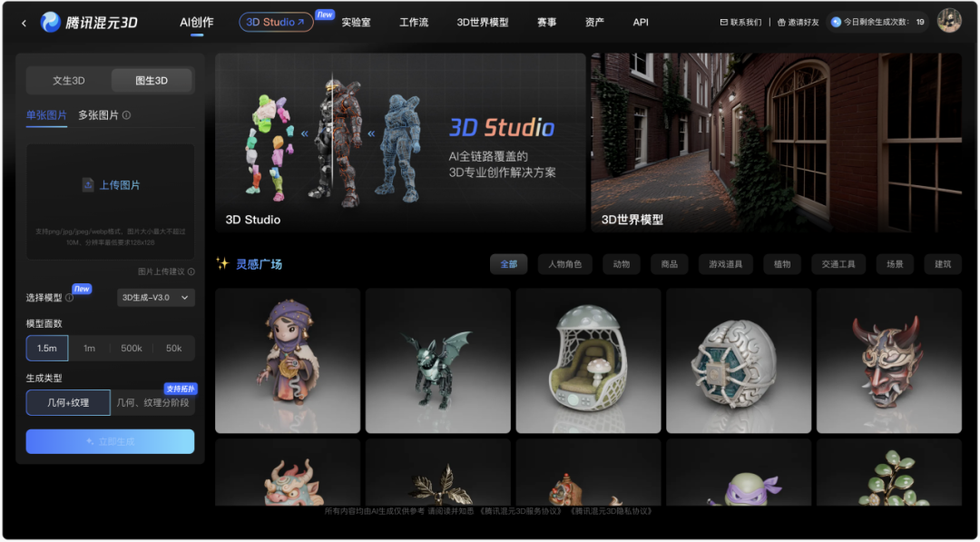Image resolution: width=980 pixels, height=542 pixels.
Task: Select the 多张图片 tab
Action: point(98,115)
